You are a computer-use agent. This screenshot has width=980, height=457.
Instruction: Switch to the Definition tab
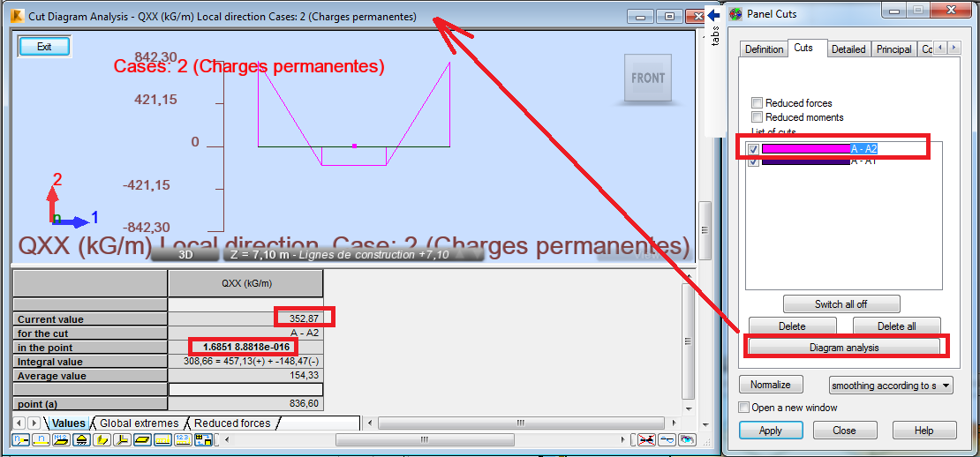tap(764, 49)
